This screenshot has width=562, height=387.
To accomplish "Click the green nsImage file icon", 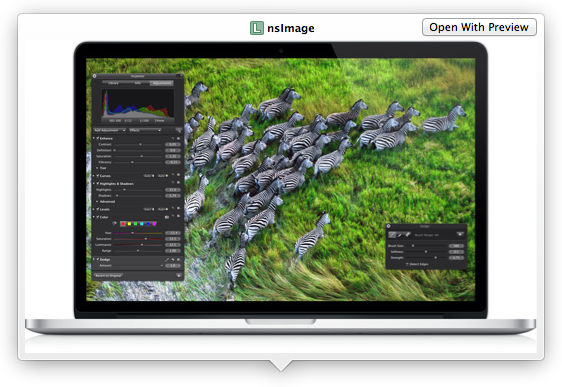I will (257, 28).
